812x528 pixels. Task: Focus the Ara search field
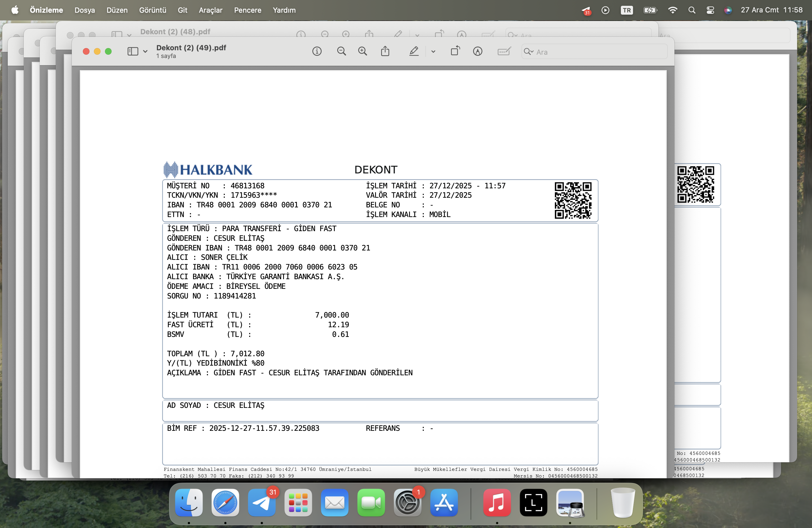[594, 52]
